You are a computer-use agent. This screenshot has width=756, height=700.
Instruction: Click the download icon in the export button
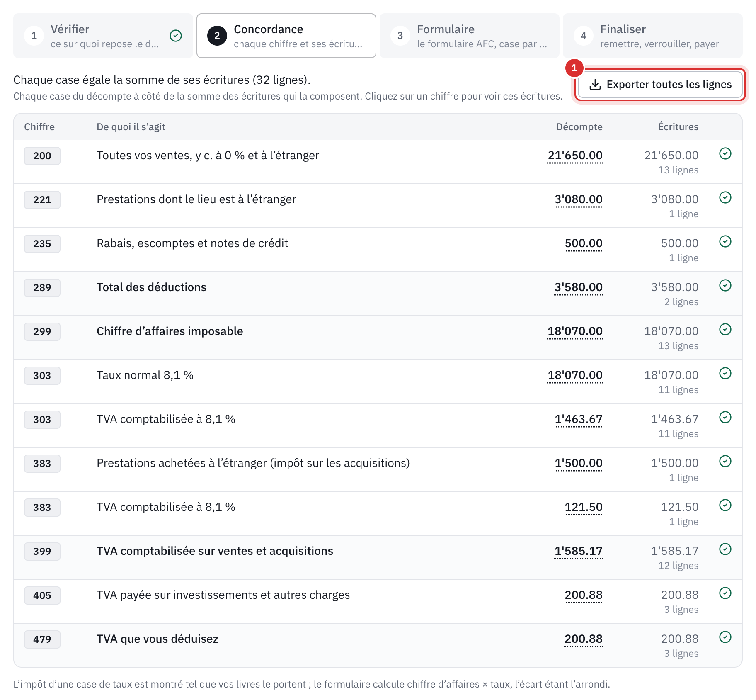point(595,85)
